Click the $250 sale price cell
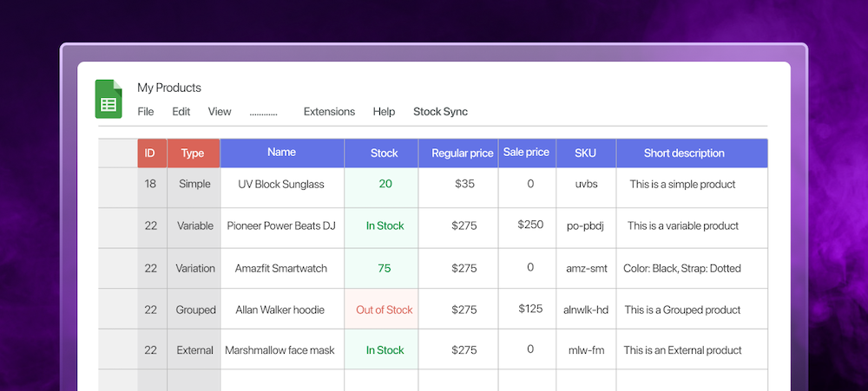The image size is (868, 391). coord(530,225)
